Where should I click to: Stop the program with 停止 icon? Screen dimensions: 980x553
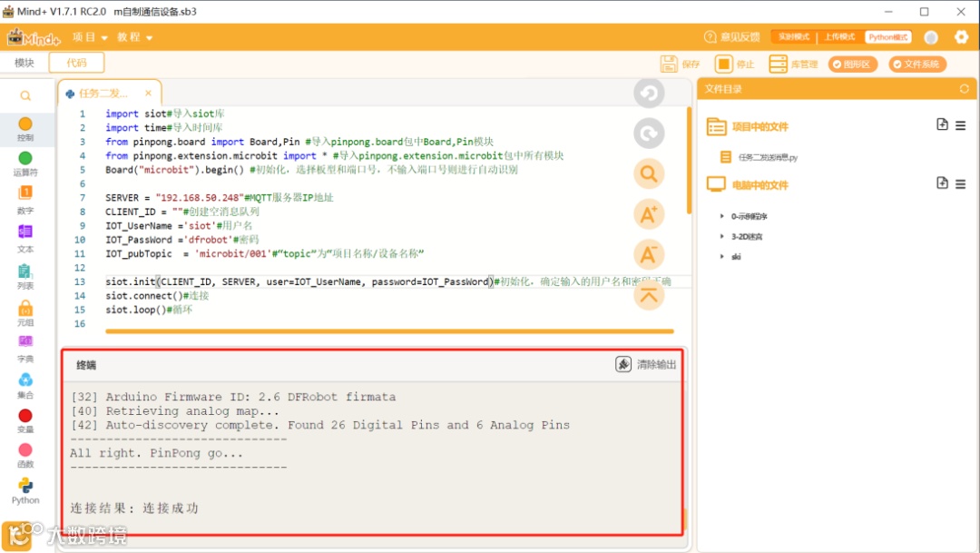724,64
